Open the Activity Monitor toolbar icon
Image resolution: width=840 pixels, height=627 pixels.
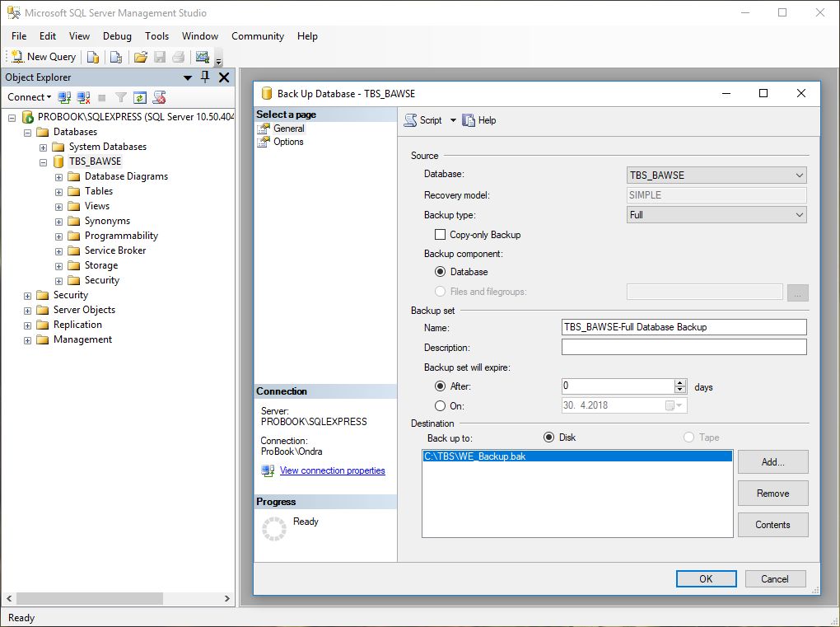click(202, 57)
